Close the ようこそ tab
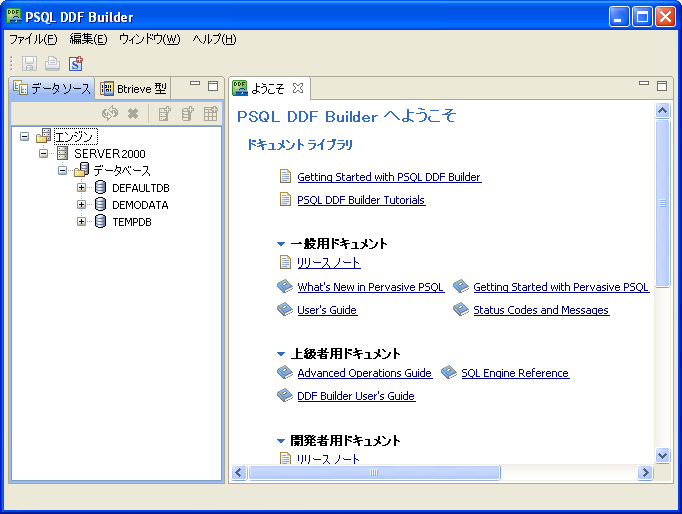Image resolution: width=682 pixels, height=514 pixels. pyautogui.click(x=298, y=88)
